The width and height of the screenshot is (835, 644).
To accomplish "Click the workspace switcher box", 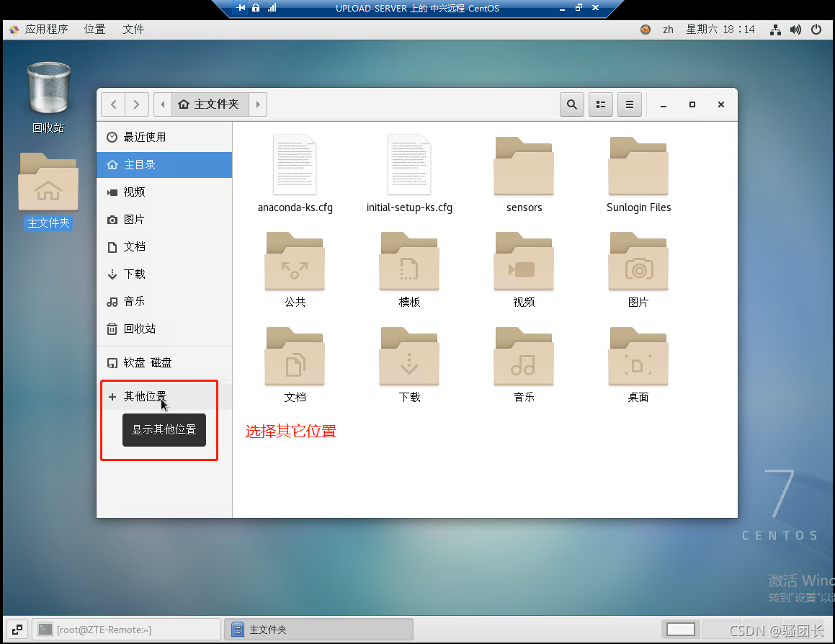I will (681, 630).
